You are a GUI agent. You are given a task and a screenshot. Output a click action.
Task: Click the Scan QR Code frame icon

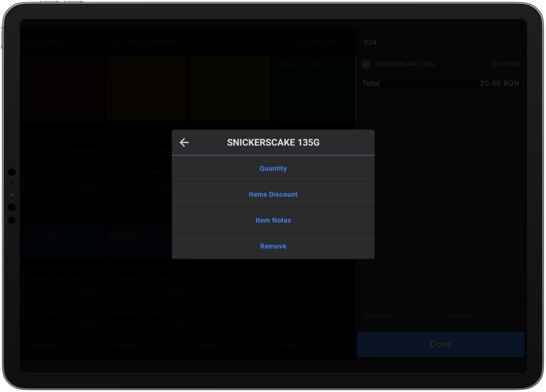pos(284,42)
